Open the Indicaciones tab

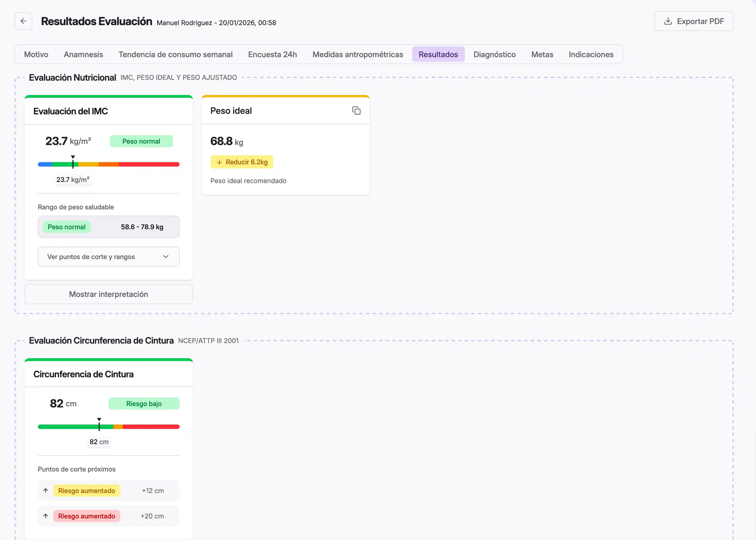click(x=591, y=54)
